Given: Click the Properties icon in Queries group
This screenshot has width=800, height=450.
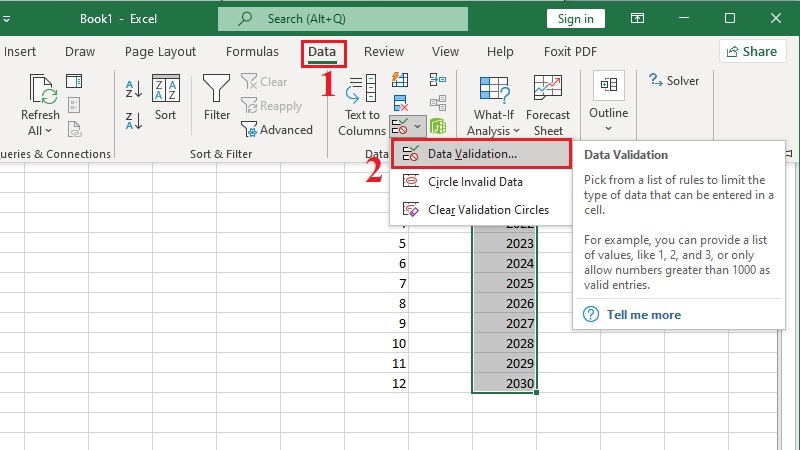Looking at the screenshot, I should [74, 105].
